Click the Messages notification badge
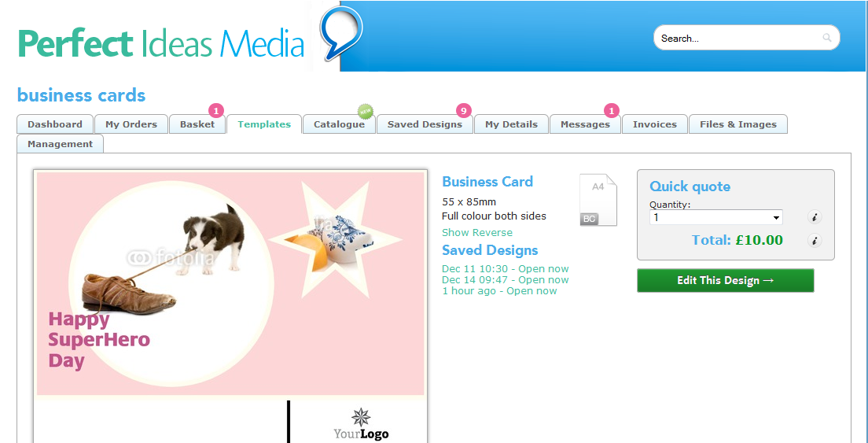This screenshot has width=868, height=443. click(x=612, y=111)
